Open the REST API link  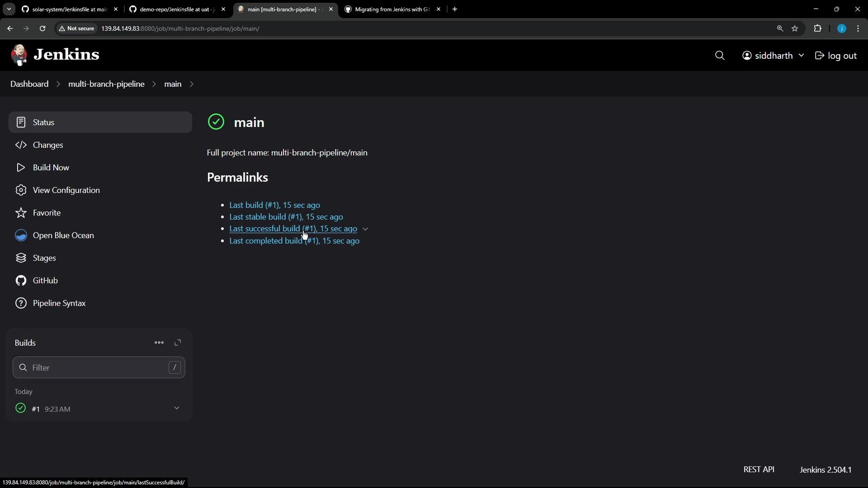(759, 470)
